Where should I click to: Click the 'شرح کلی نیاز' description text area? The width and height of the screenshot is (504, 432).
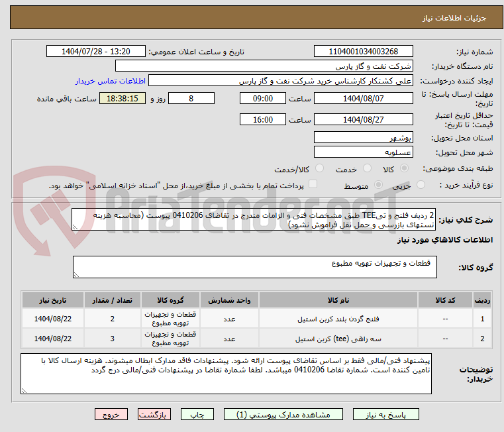tap(254, 221)
